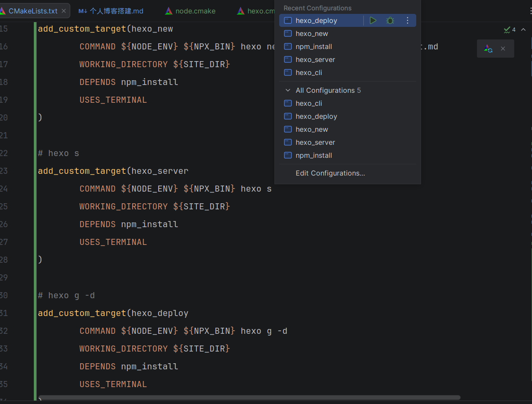Reload CMake changes via floating icon
This screenshot has width=532, height=404.
point(488,49)
